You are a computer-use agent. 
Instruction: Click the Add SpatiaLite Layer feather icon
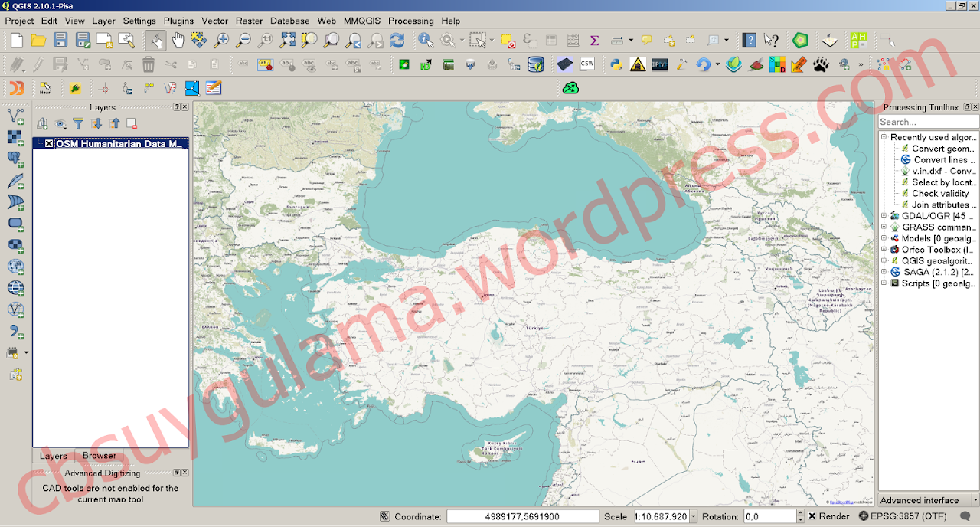pyautogui.click(x=15, y=181)
